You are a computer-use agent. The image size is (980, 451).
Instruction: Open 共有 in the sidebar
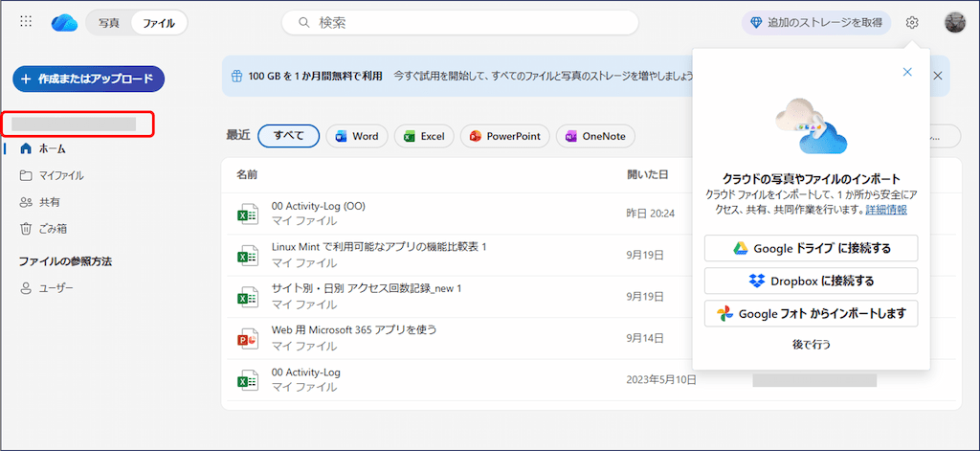(50, 202)
